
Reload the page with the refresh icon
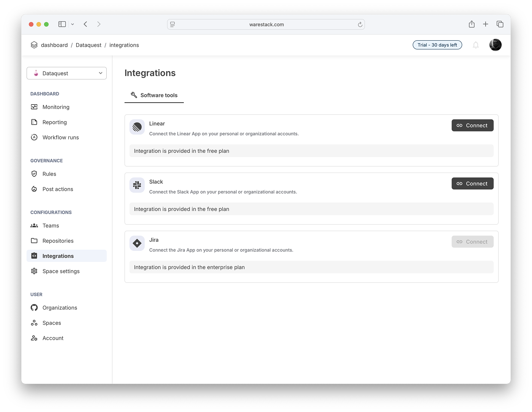point(360,24)
